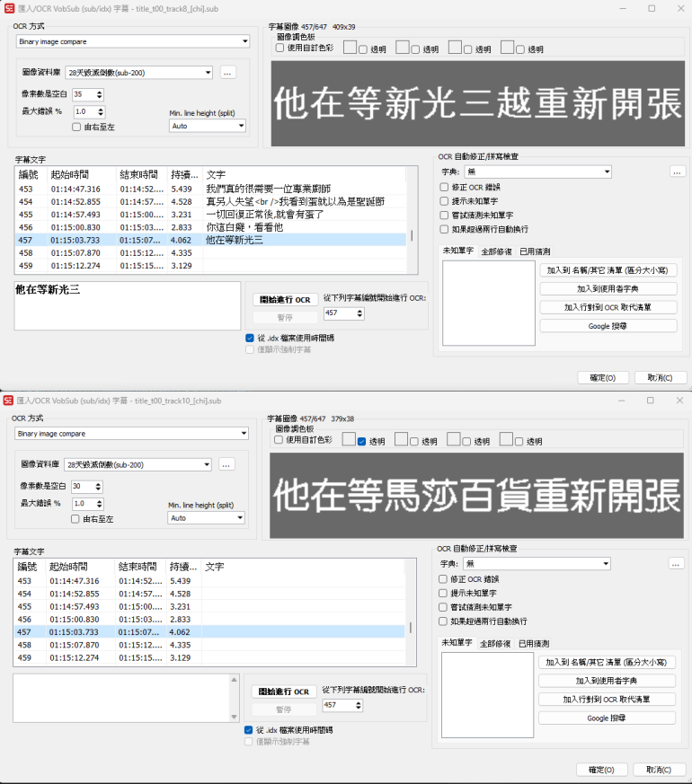Enable 修正 OCR 錯誤 in track8 window
Image resolution: width=692 pixels, height=784 pixels.
(x=444, y=187)
